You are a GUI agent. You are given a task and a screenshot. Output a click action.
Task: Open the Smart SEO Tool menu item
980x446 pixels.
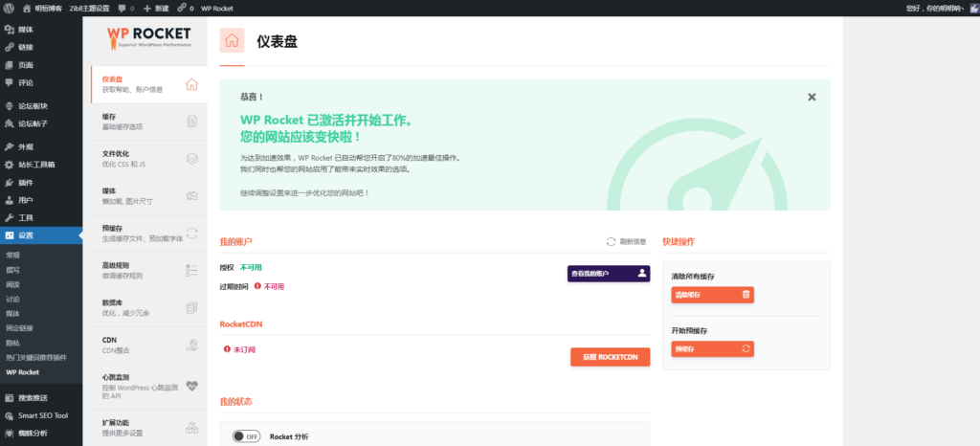tap(41, 415)
